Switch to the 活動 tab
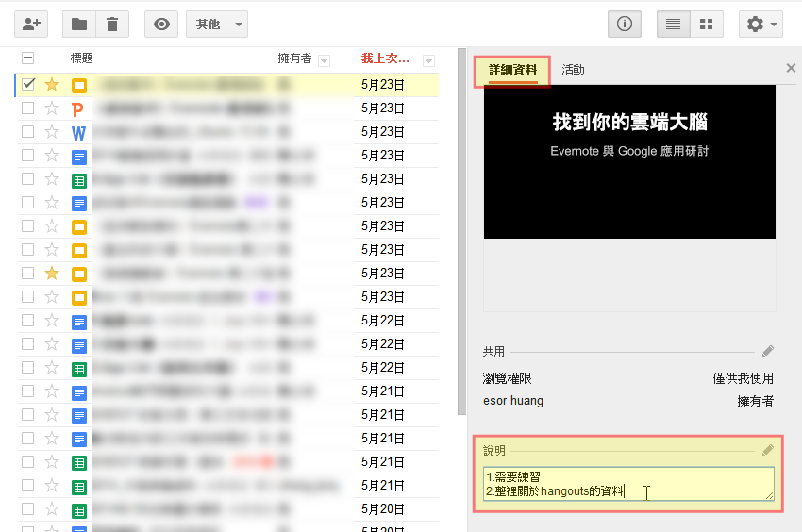The height and width of the screenshot is (532, 802). (573, 70)
